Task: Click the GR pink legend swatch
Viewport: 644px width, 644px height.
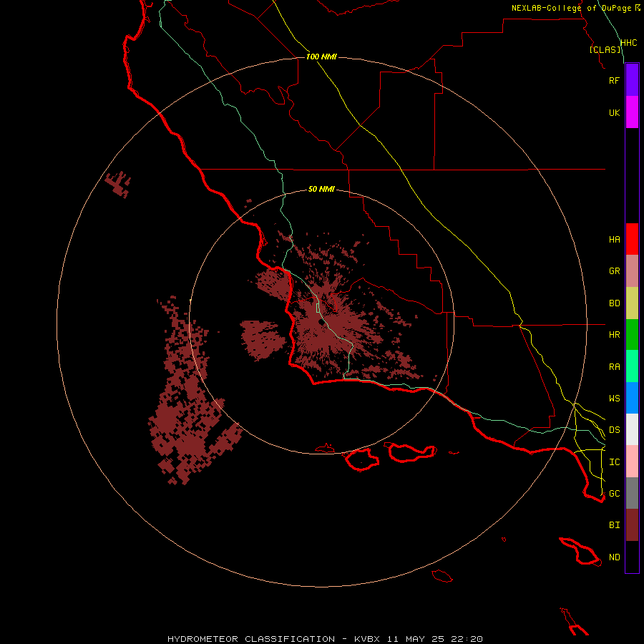Action: (632, 271)
